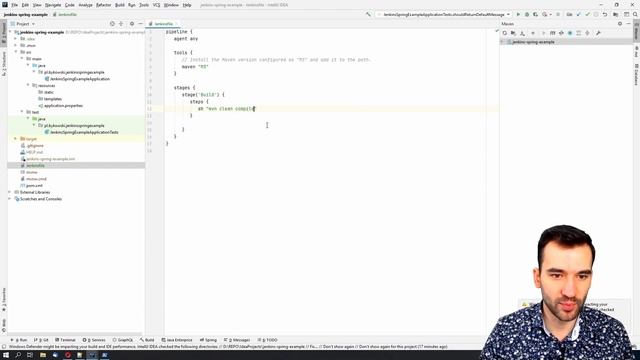The height and width of the screenshot is (360, 640).
Task: Open the run configuration dropdown
Action: tap(444, 14)
